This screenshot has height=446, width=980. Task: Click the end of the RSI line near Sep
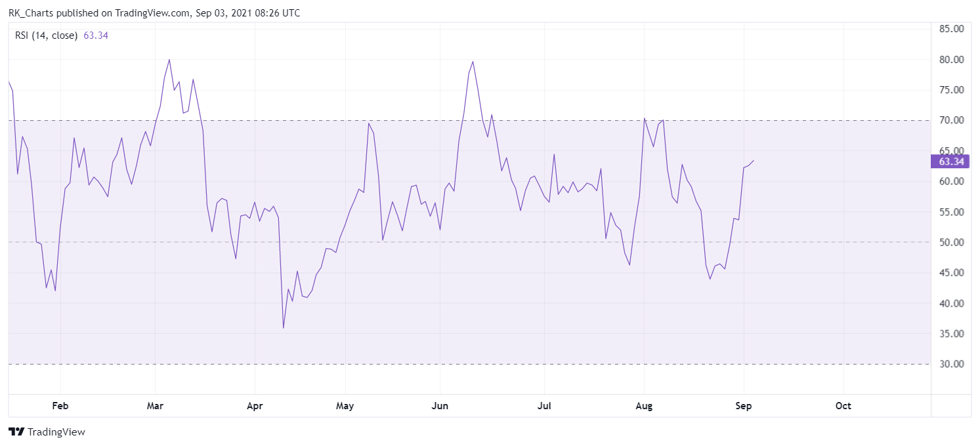[754, 160]
